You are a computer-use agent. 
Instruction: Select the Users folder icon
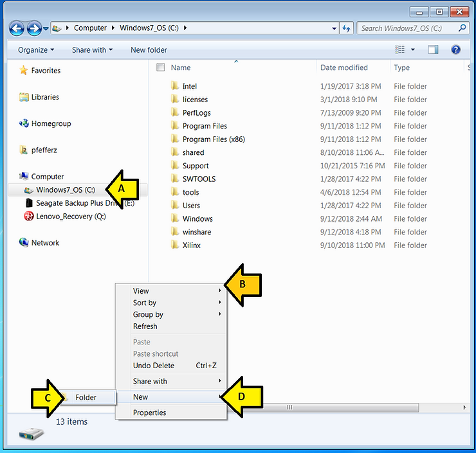tap(174, 205)
